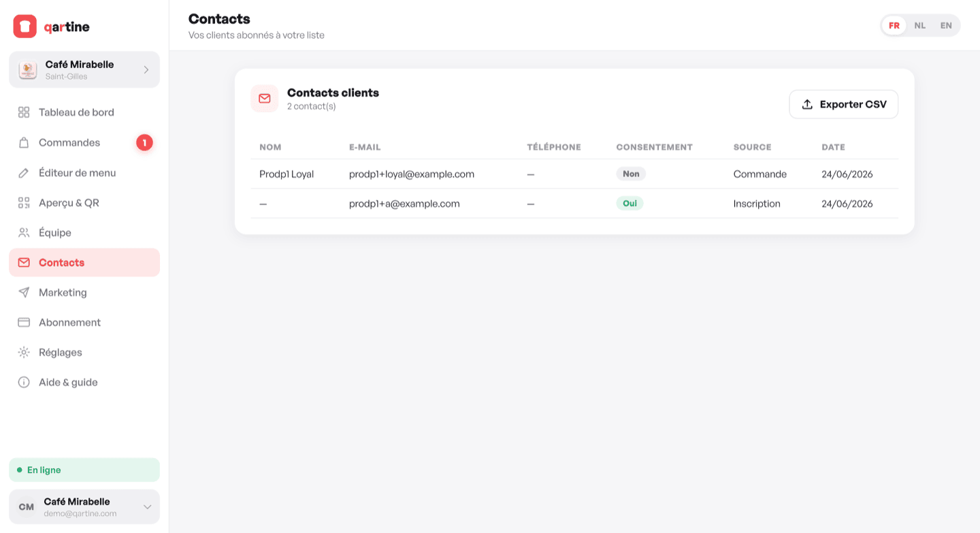Select the Prodp1 Loyal name cell
This screenshot has height=533, width=980.
click(x=287, y=174)
